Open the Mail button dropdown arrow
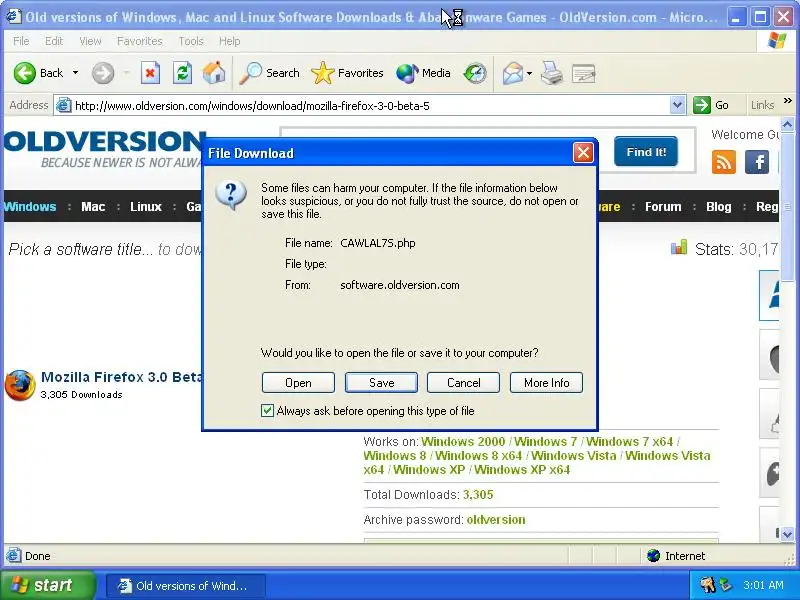Viewport: 800px width, 600px height. (529, 73)
